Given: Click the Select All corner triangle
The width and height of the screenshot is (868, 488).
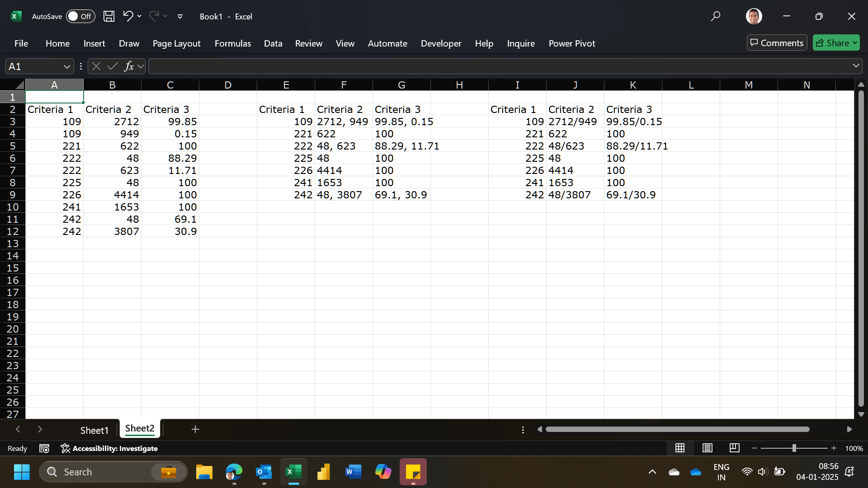Looking at the screenshot, I should pyautogui.click(x=19, y=85).
